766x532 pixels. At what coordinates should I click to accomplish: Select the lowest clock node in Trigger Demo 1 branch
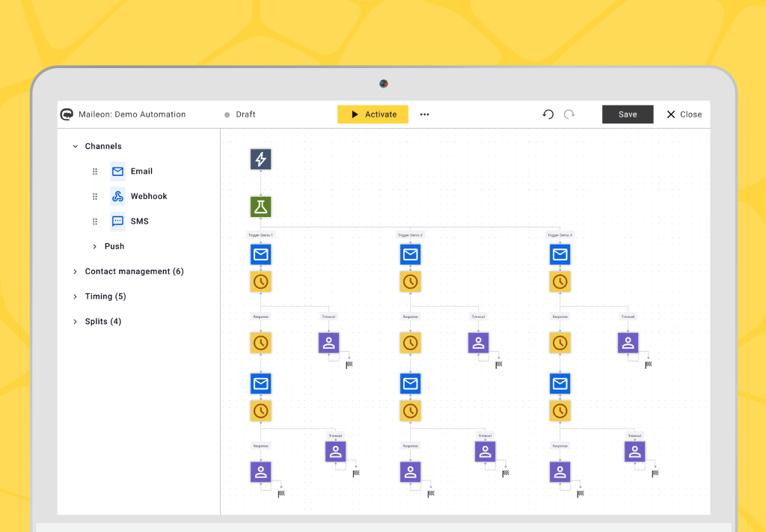[x=260, y=411]
